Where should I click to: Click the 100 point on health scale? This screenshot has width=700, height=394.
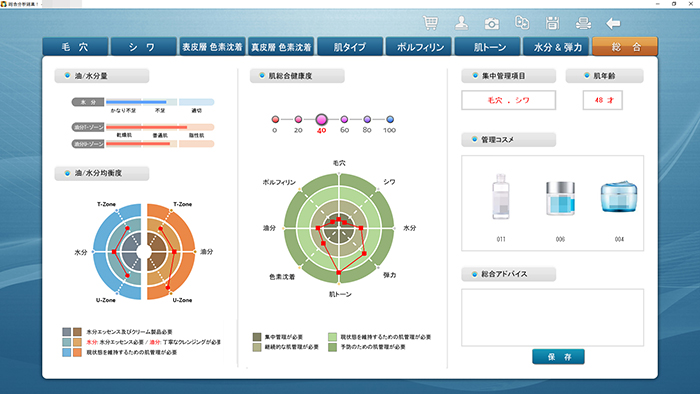390,119
